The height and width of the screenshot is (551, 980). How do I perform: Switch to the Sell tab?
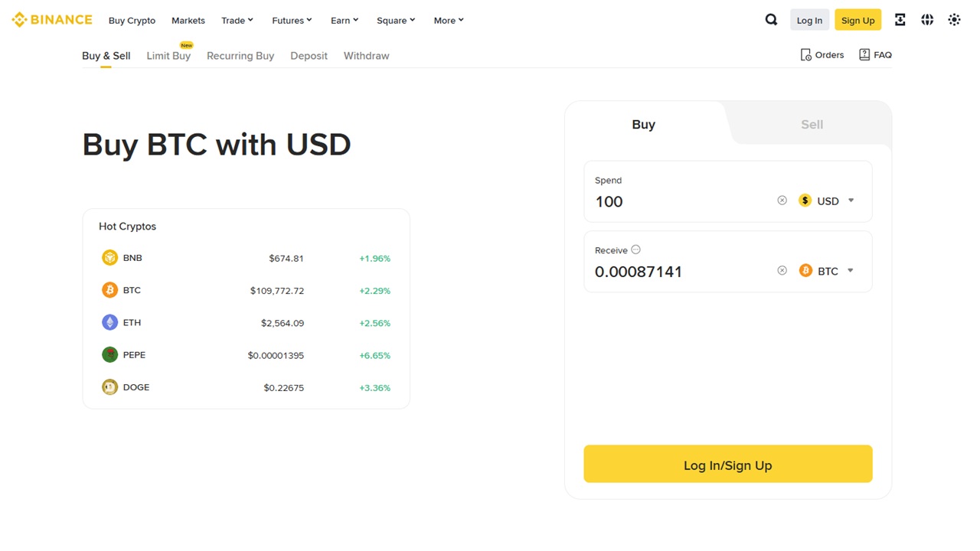[x=812, y=124]
